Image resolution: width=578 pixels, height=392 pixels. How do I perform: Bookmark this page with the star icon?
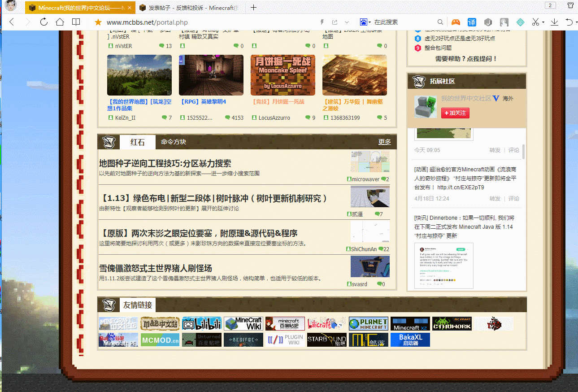coord(98,22)
